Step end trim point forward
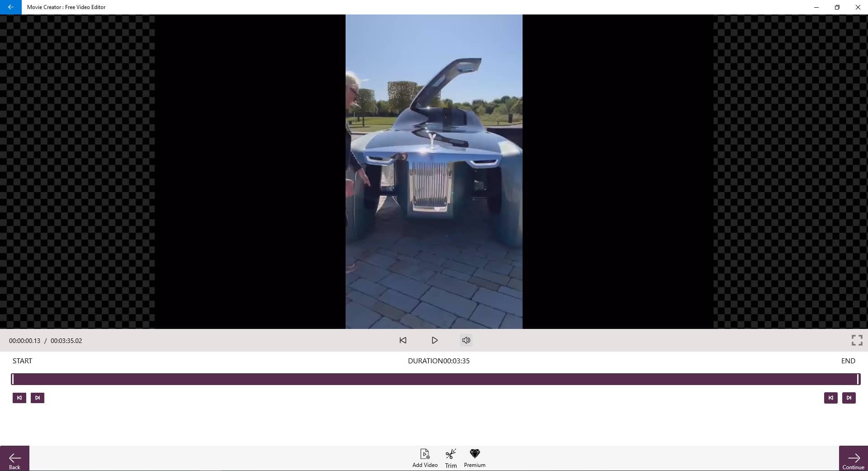Image resolution: width=868 pixels, height=471 pixels. (849, 398)
